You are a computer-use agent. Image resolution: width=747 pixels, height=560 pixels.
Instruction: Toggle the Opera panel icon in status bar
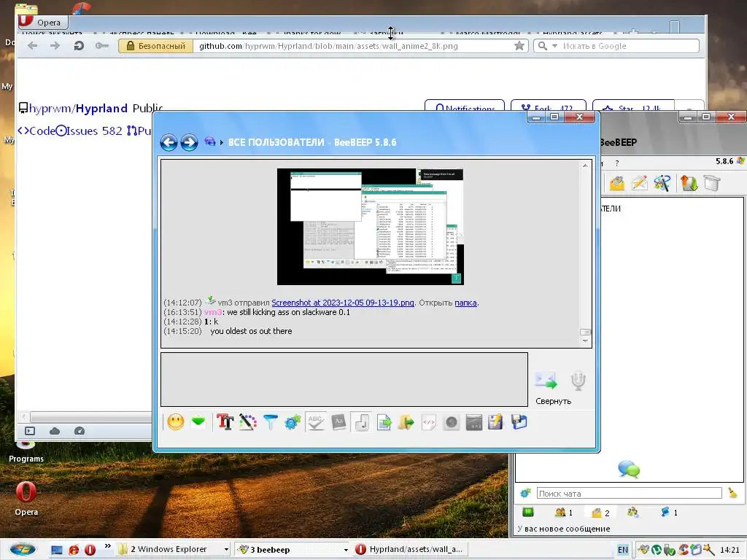30,431
